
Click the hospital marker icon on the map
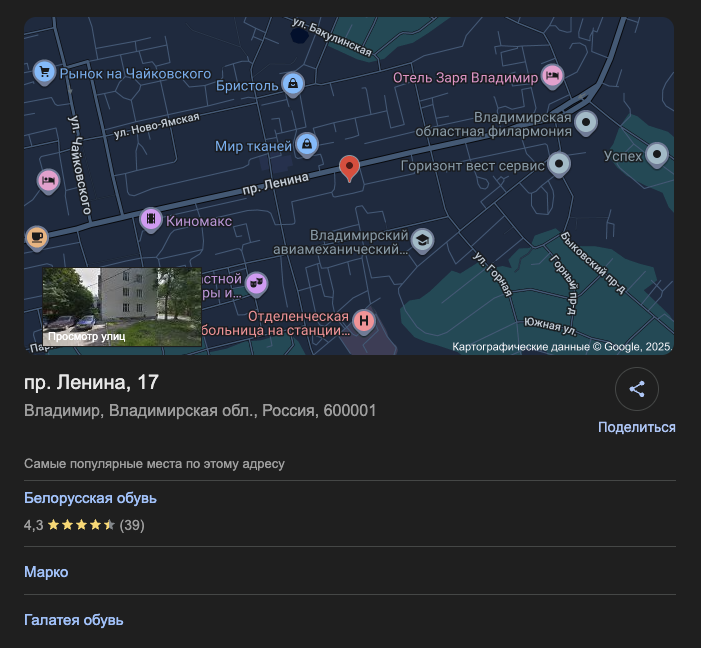[x=365, y=320]
